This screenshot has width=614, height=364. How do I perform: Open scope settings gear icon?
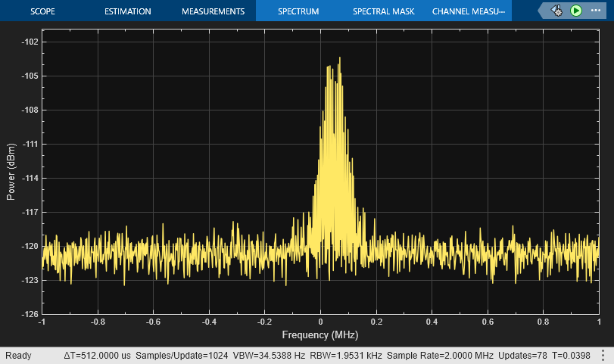tap(556, 11)
